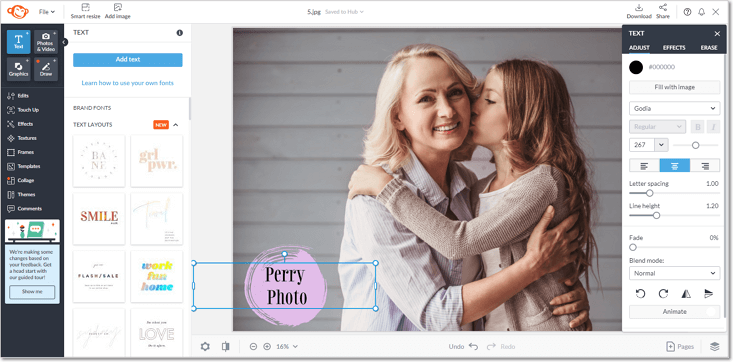The image size is (733, 362).
Task: Flip text vertically
Action: click(708, 294)
